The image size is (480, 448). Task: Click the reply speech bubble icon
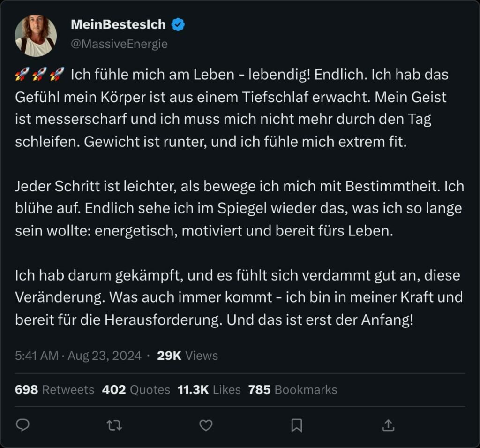(22, 425)
